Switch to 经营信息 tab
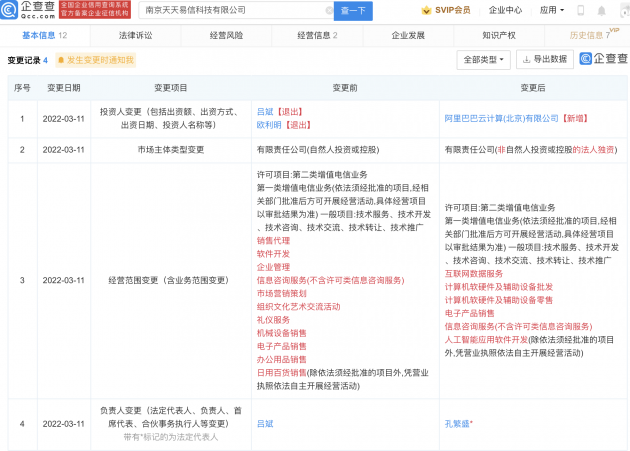The height and width of the screenshot is (451, 630). tap(317, 35)
